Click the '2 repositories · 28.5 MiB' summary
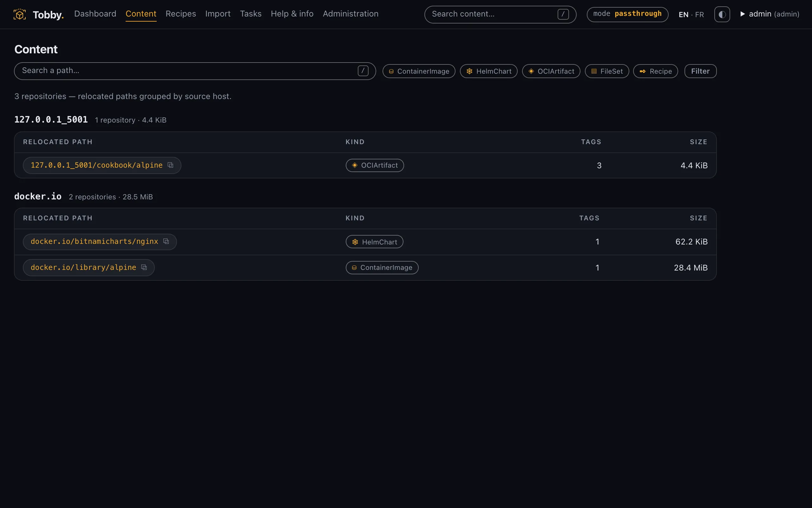This screenshot has height=508, width=812. (x=111, y=197)
